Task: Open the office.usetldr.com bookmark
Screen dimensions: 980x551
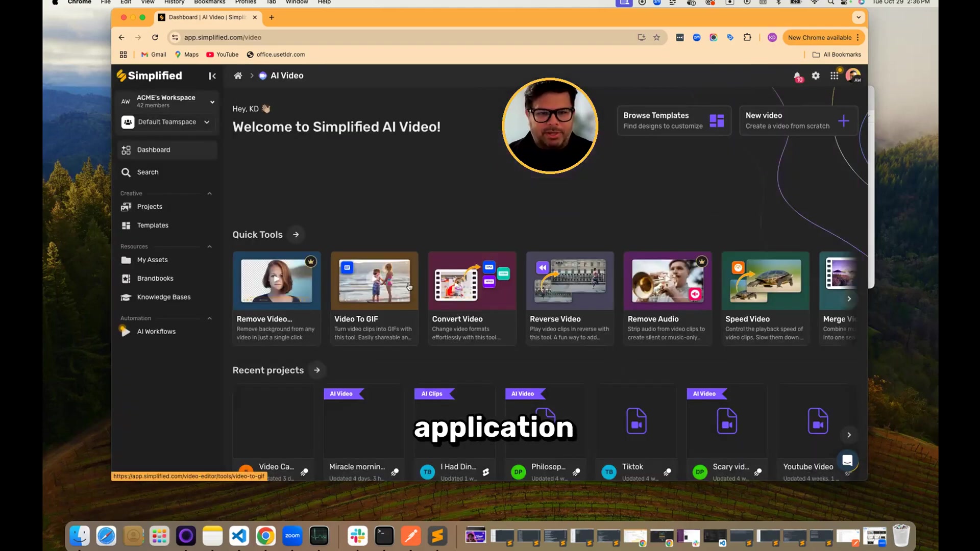Action: tap(276, 55)
